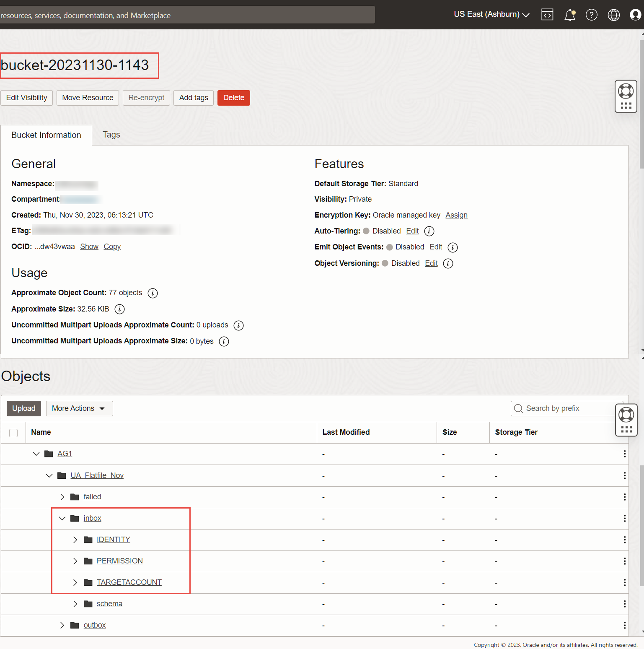Open the upper support lifebuoy widget
Image resolution: width=644 pixels, height=649 pixels.
point(626,96)
